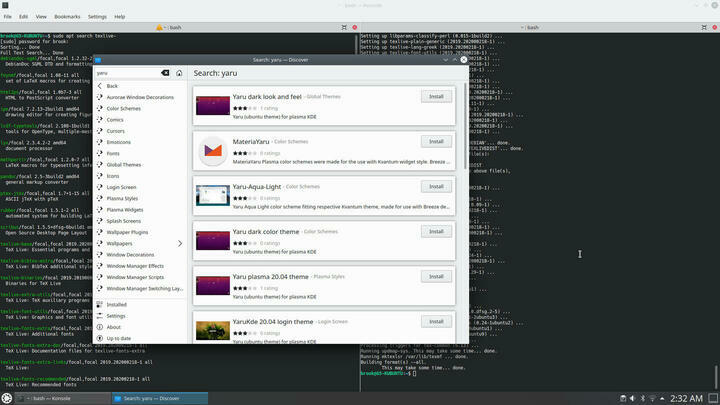Click the Discover results scrollbar
This screenshot has height=405, width=720.
pos(465,126)
